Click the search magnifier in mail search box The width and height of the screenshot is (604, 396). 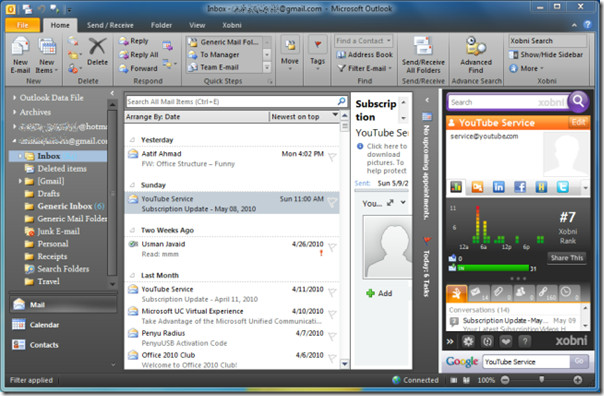click(x=341, y=101)
